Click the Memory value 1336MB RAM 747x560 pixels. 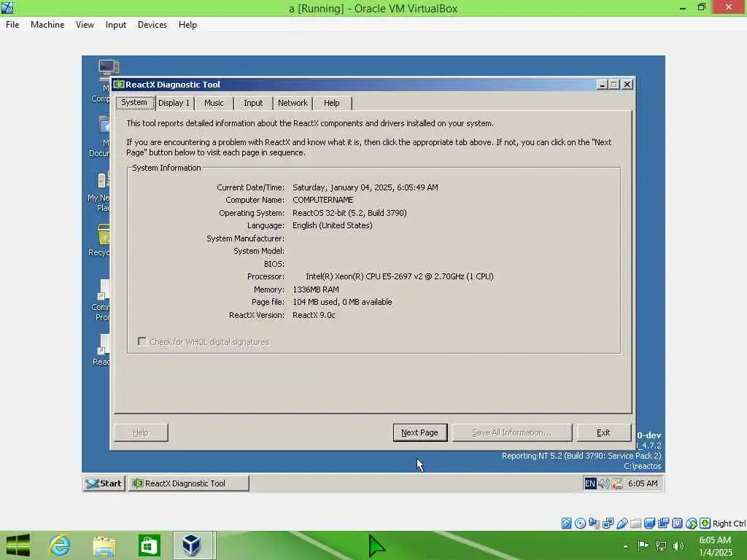[x=316, y=289]
